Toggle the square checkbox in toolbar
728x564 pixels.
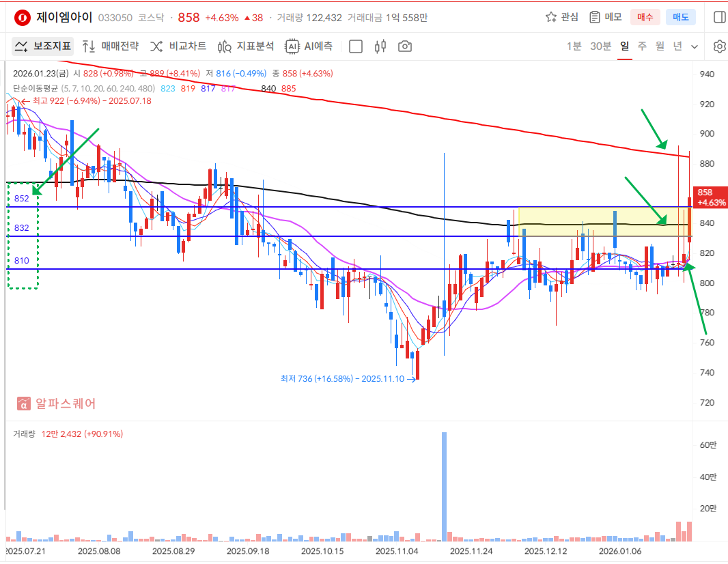[356, 46]
